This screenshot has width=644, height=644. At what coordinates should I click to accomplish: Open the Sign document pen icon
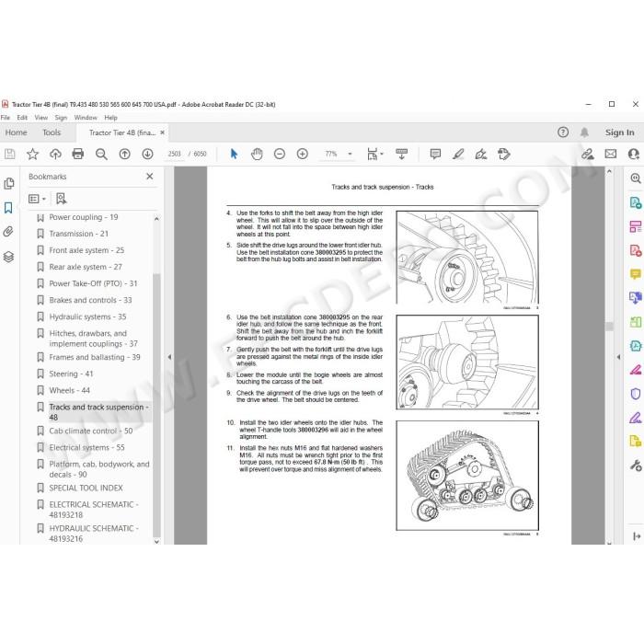[481, 154]
